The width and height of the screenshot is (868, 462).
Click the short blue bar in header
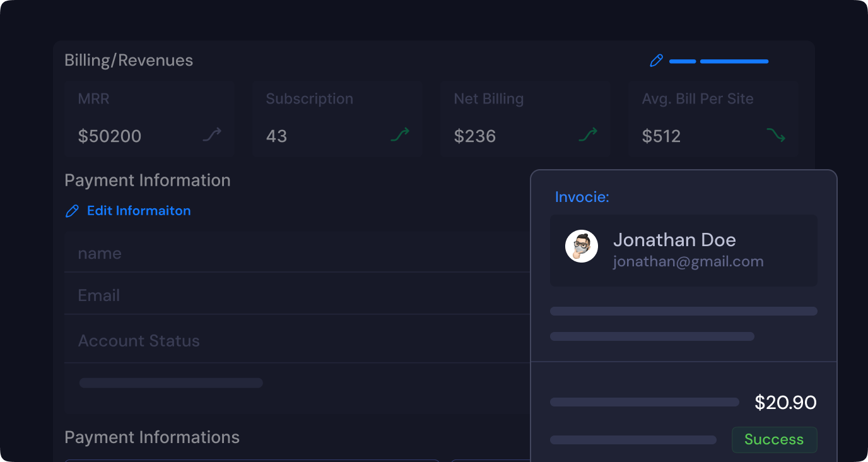point(682,61)
